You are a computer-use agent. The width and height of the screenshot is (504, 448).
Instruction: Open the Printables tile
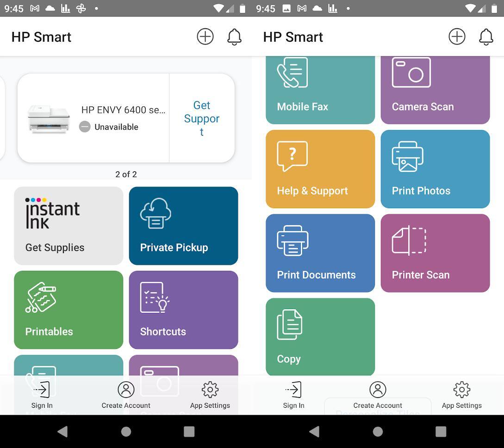coord(68,310)
